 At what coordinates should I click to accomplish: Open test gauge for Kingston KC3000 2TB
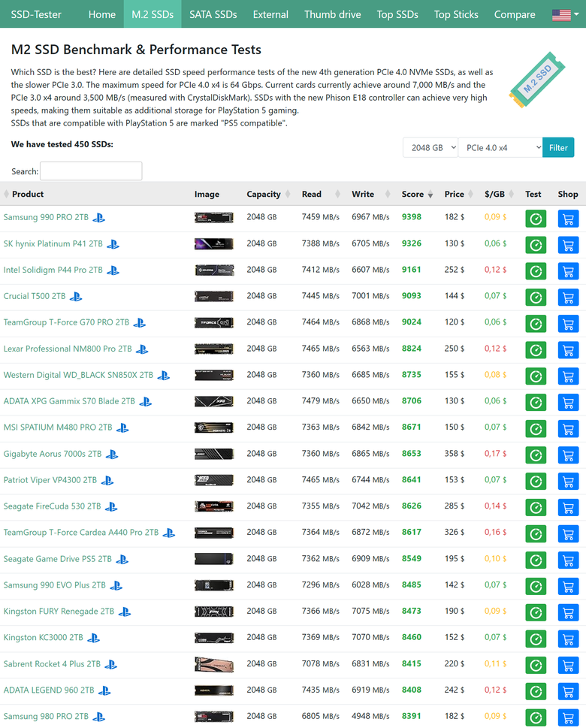pyautogui.click(x=536, y=639)
